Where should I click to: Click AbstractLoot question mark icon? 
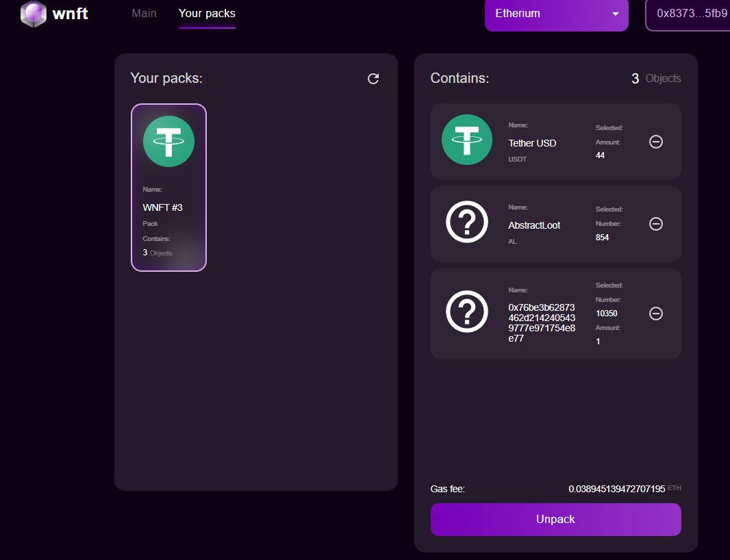[467, 222]
